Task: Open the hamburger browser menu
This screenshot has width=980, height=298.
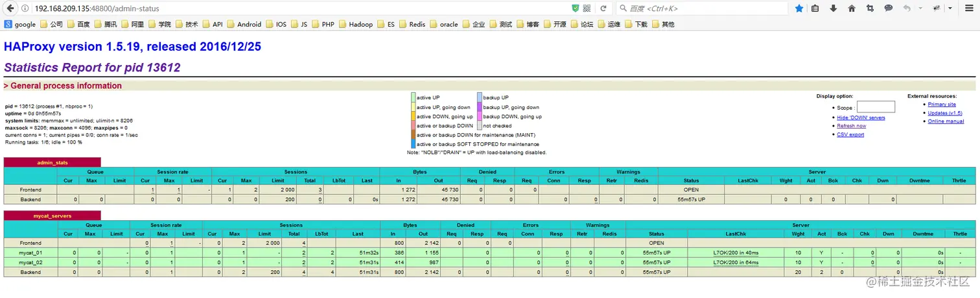Action: (968, 8)
